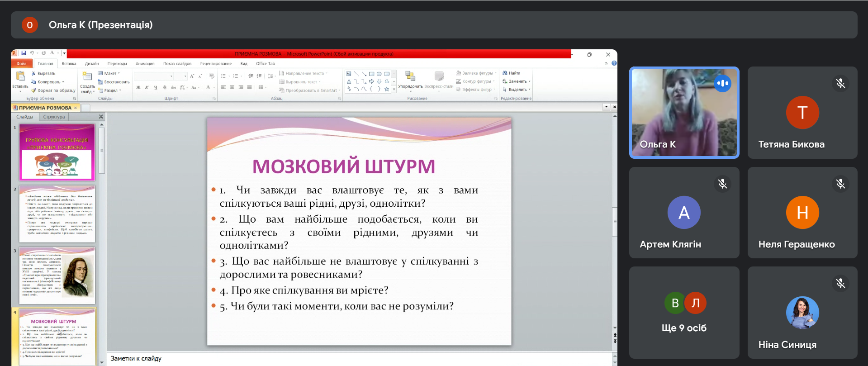Screen dimensions: 868x366
Task: Toggle underline (Ч) formatting
Action: [156, 87]
